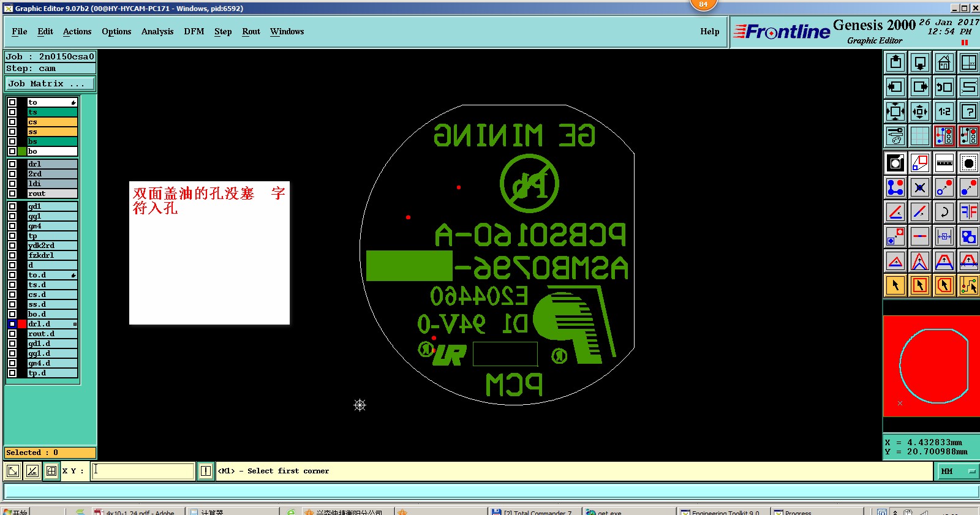Select the 'gm4.d' layer name
This screenshot has width=980, height=515.
tap(52, 363)
